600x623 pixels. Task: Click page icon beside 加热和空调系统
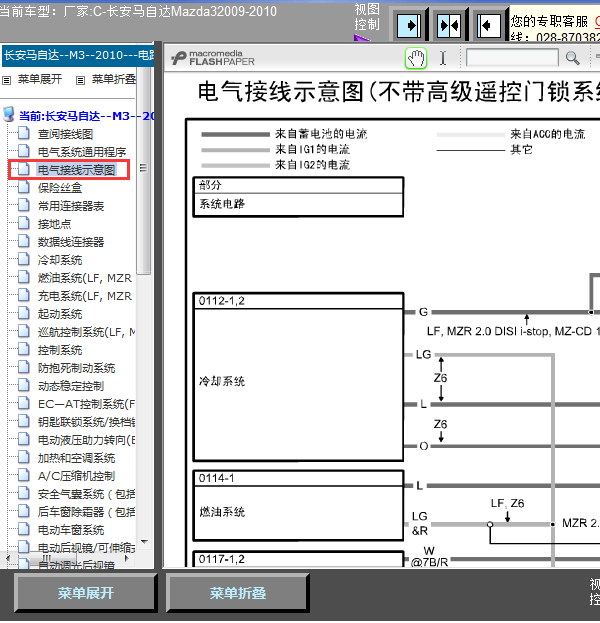24,457
